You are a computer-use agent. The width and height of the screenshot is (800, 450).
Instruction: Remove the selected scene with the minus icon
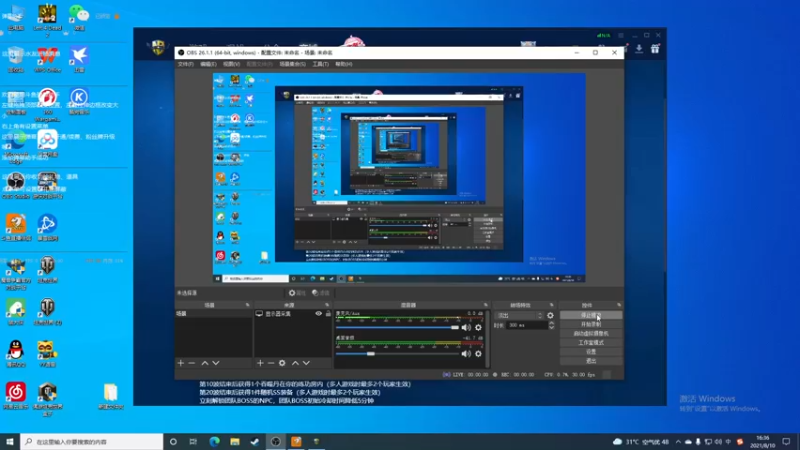(x=192, y=363)
